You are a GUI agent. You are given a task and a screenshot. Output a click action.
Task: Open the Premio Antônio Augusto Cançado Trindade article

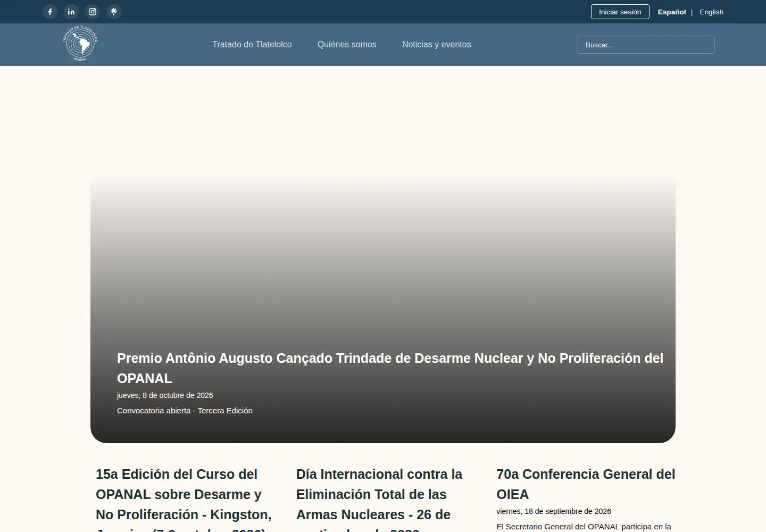(x=390, y=368)
